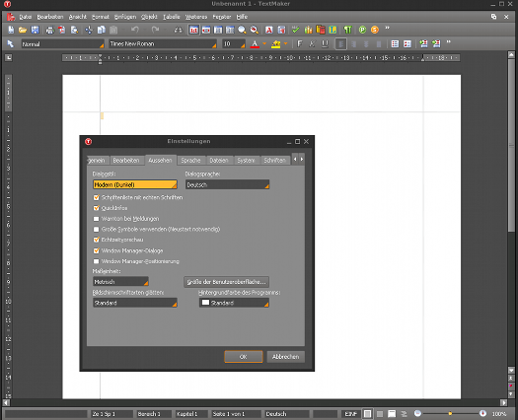Toggle underline U formatting button
Viewport: 518px width, 420px height.
pyautogui.click(x=325, y=44)
